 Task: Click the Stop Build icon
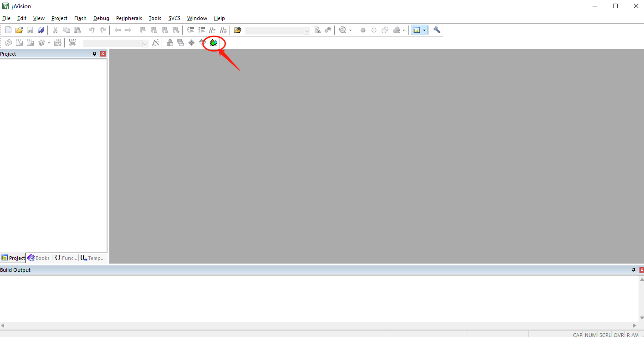pyautogui.click(x=58, y=43)
